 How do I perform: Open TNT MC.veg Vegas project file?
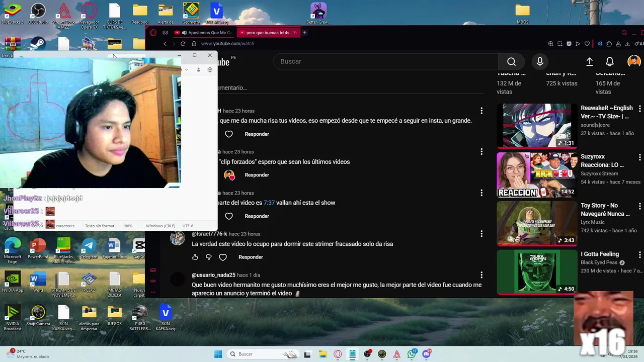point(216,14)
